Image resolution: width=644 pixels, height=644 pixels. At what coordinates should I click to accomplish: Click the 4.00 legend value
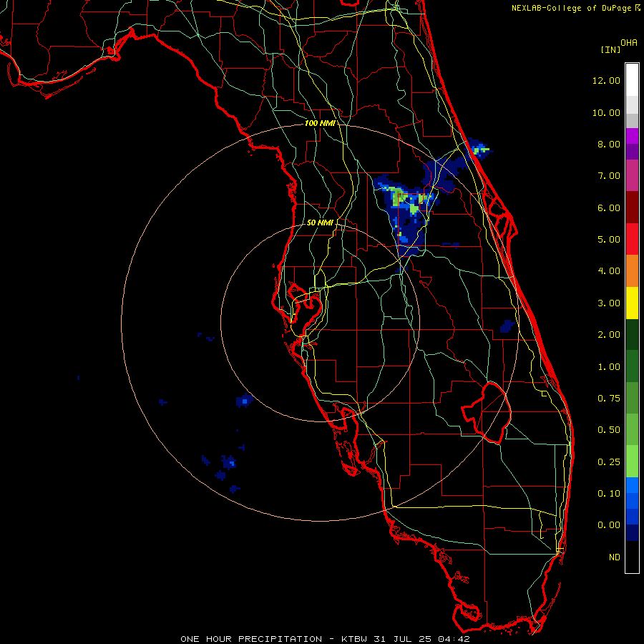[x=609, y=271]
